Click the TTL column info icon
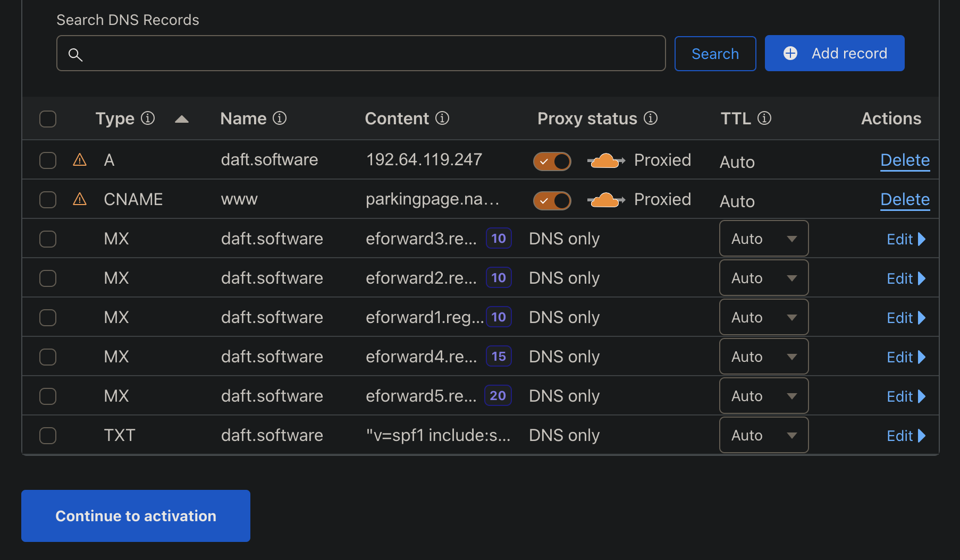This screenshot has height=560, width=960. tap(764, 118)
